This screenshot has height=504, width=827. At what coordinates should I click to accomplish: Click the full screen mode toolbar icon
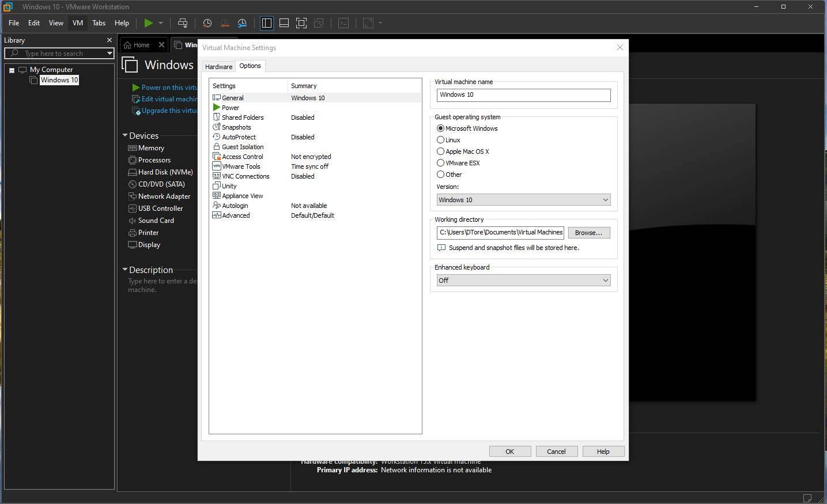point(301,23)
